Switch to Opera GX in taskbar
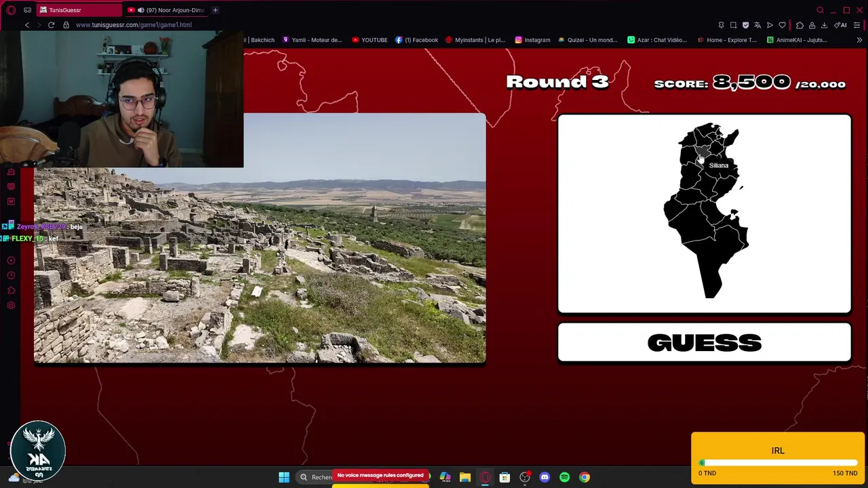Screen dimensions: 868x488 click(x=485, y=477)
